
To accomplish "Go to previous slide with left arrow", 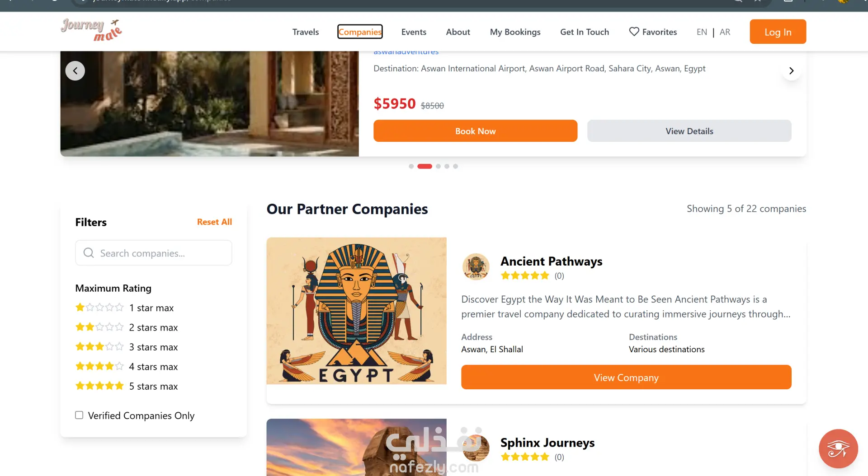I will [x=75, y=70].
